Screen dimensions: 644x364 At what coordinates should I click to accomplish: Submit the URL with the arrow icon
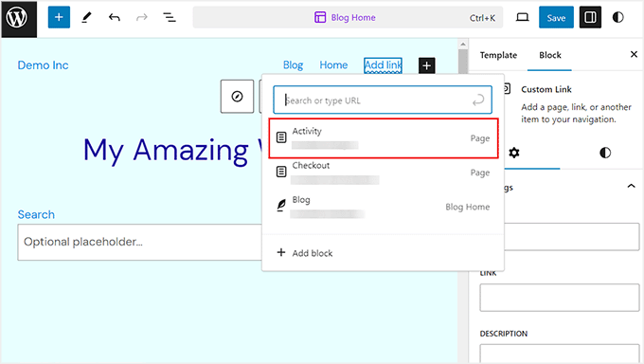coord(478,100)
